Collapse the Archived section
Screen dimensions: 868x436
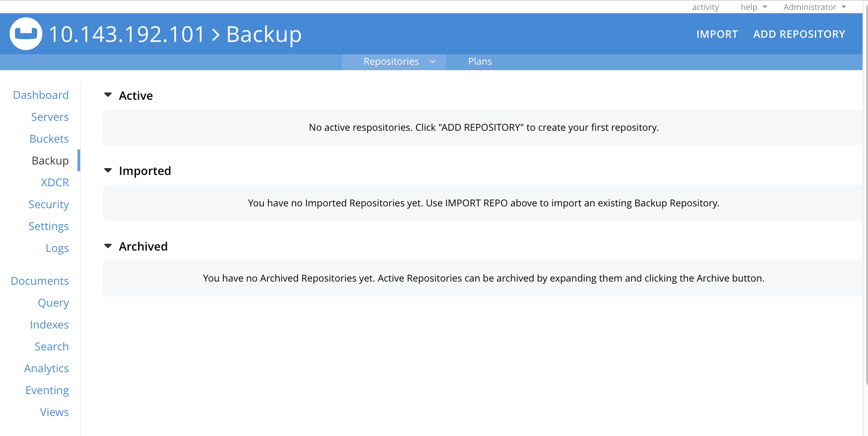[x=108, y=246]
